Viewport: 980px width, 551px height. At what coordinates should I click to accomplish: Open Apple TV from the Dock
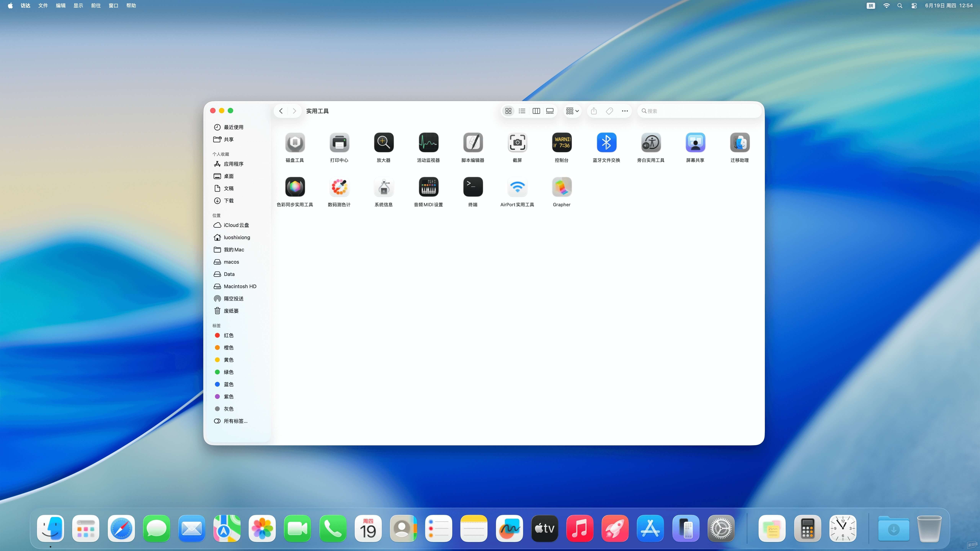(545, 529)
